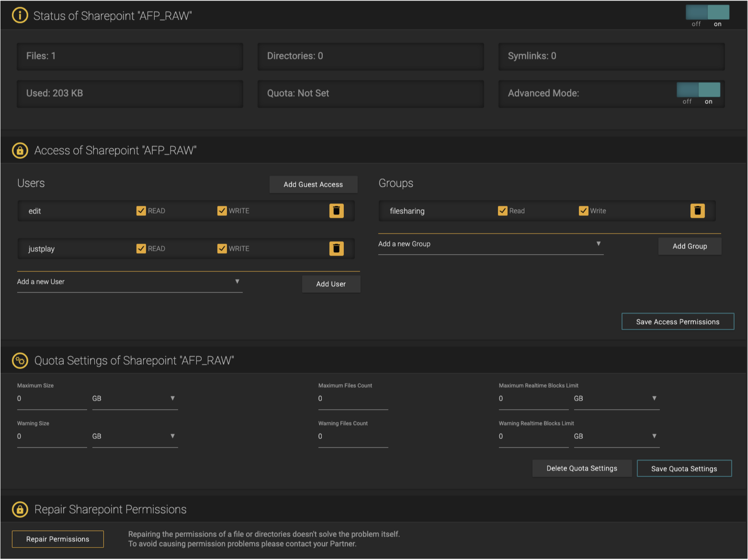748x560 pixels.
Task: Uncheck Write for filesharing group
Action: pos(583,211)
